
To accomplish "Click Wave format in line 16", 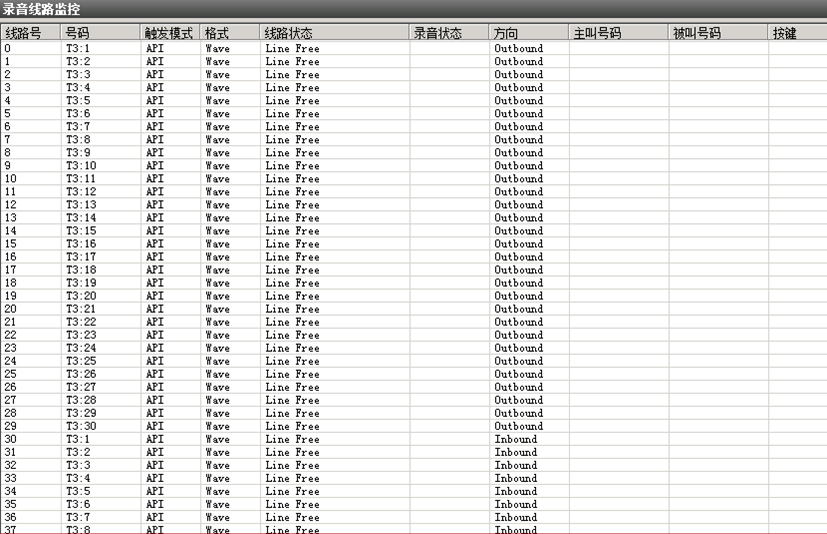I will pyautogui.click(x=217, y=256).
